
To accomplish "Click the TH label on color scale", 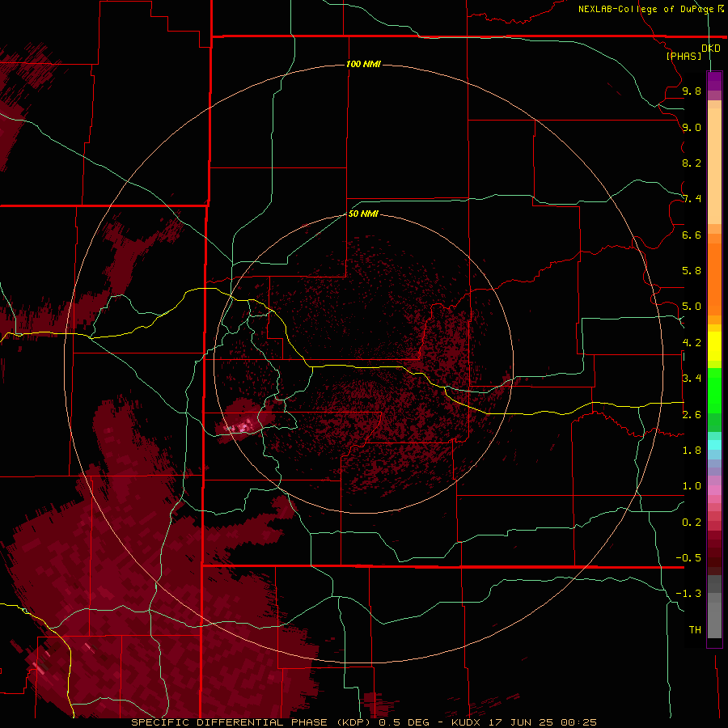I will (695, 630).
